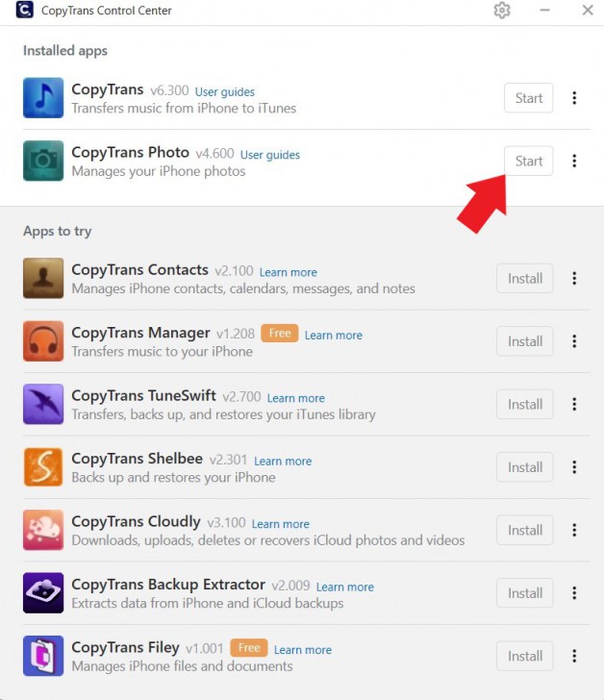Click the 'Backs up and restores your iPhone' description
The height and width of the screenshot is (700, 604).
(174, 477)
